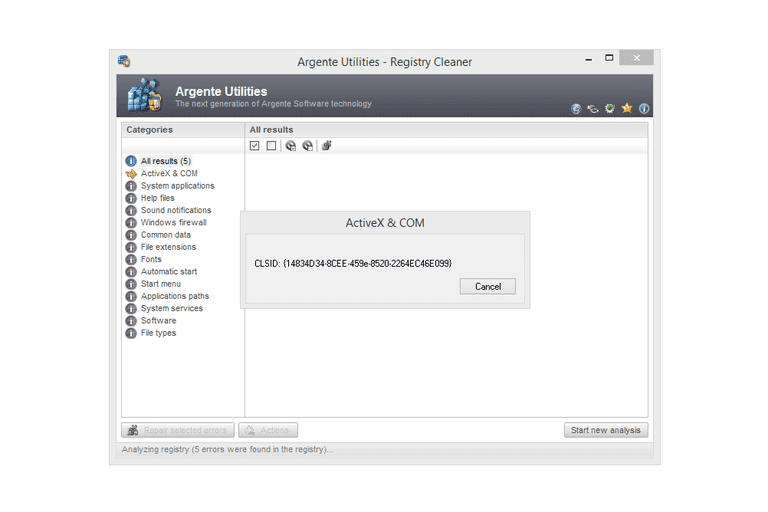Viewport: 768px width, 512px height.
Task: Click the Actions button
Action: click(x=268, y=430)
